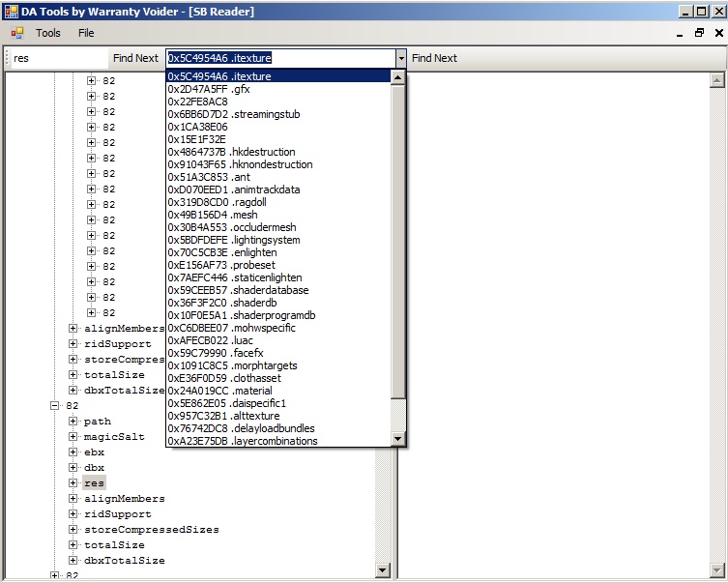
Task: Click the left Find Next button
Action: 134,58
